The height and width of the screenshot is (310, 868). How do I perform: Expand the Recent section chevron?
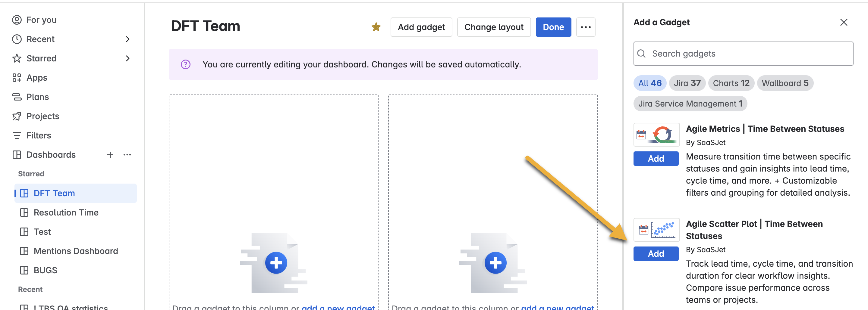(x=128, y=39)
